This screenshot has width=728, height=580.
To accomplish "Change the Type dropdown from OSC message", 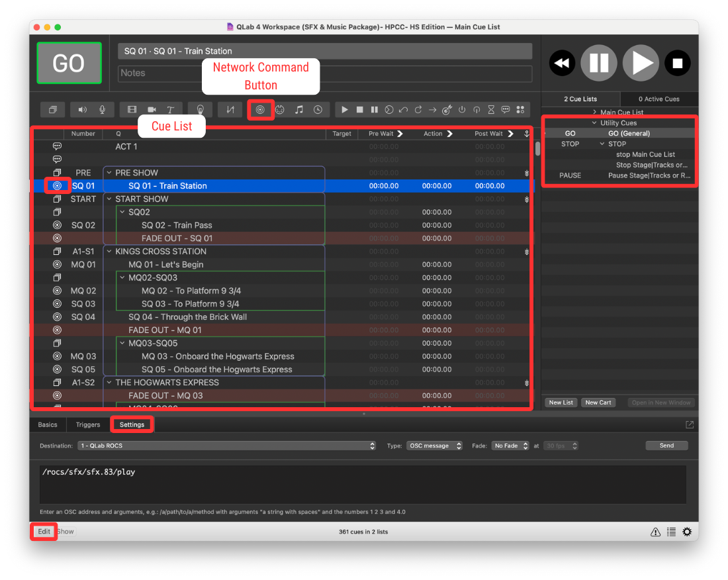I will coord(434,446).
